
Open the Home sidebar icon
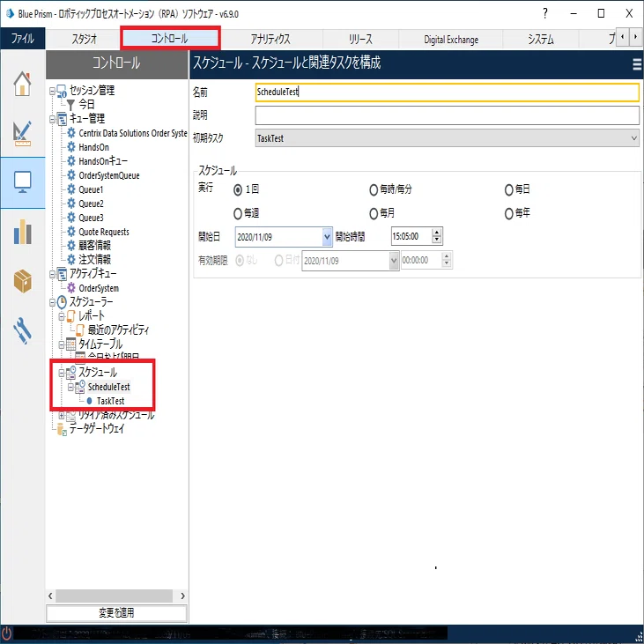(x=23, y=84)
